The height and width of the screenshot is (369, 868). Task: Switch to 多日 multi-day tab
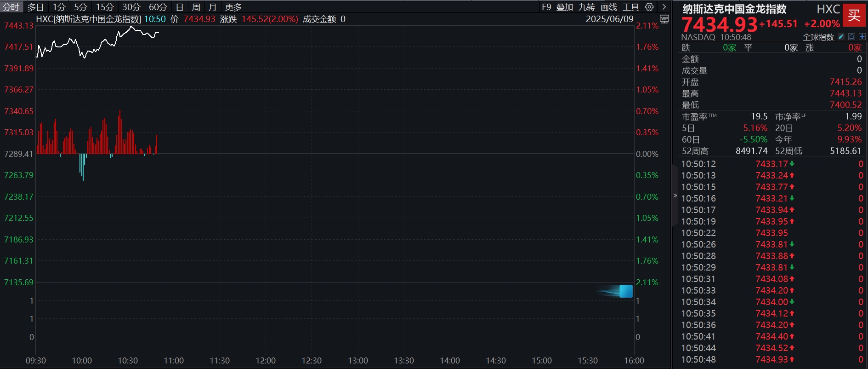(36, 7)
